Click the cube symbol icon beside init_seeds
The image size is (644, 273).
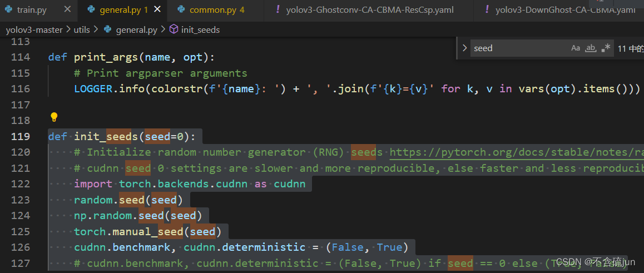coord(174,29)
